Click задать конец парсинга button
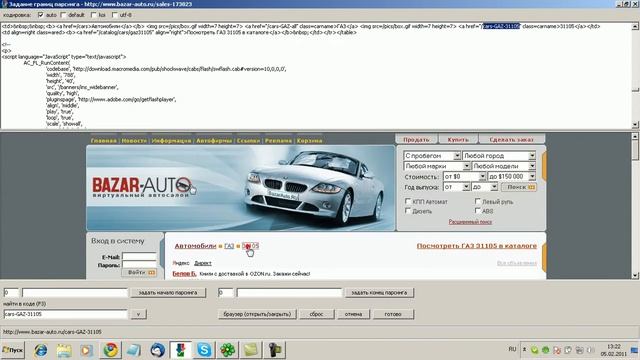This screenshot has height=360, width=640. point(379,293)
